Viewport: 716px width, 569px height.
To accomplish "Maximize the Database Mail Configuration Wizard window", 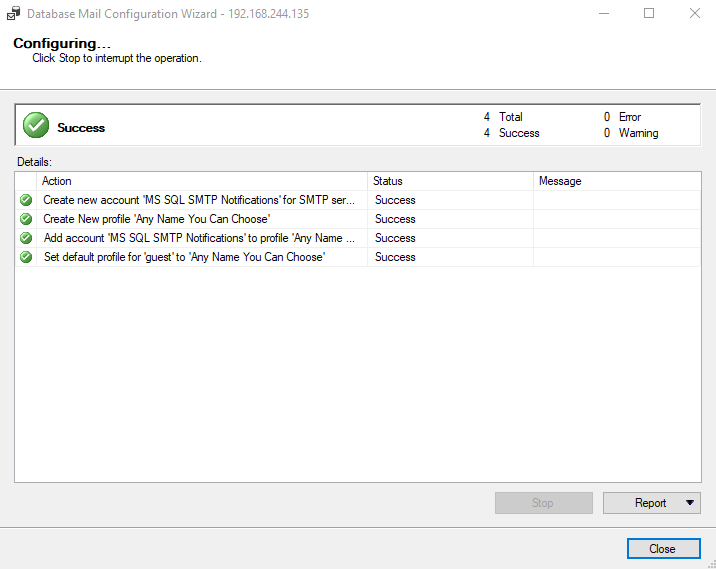I will [x=649, y=14].
